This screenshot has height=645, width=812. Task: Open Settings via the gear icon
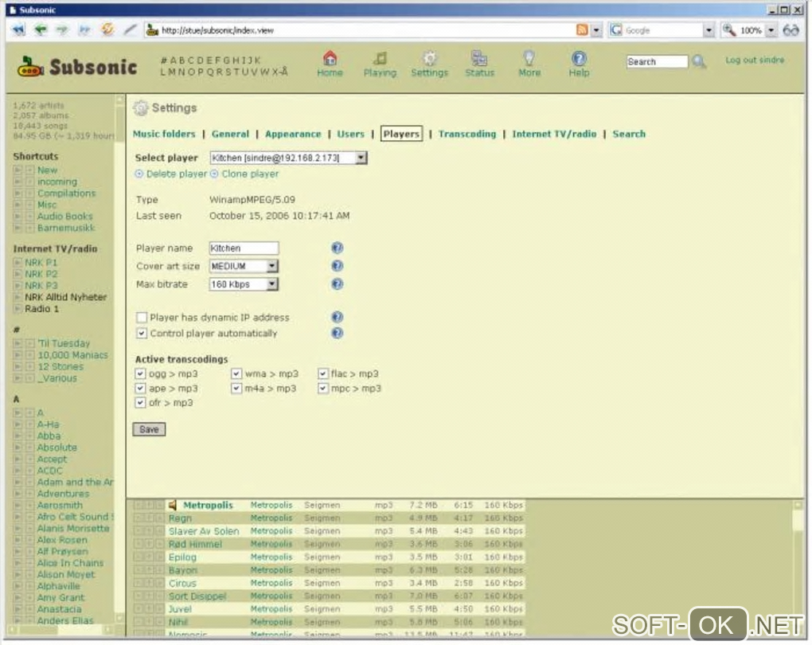[429, 57]
